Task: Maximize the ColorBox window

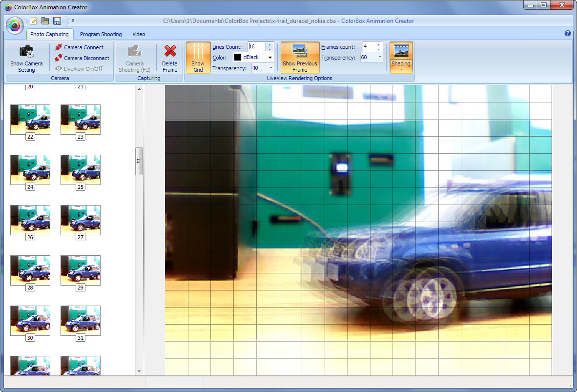Action: [x=543, y=5]
